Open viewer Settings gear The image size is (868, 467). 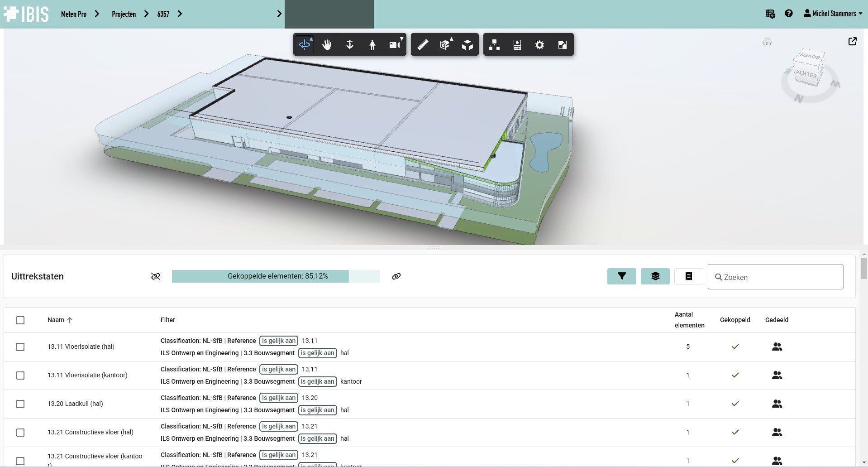(539, 45)
